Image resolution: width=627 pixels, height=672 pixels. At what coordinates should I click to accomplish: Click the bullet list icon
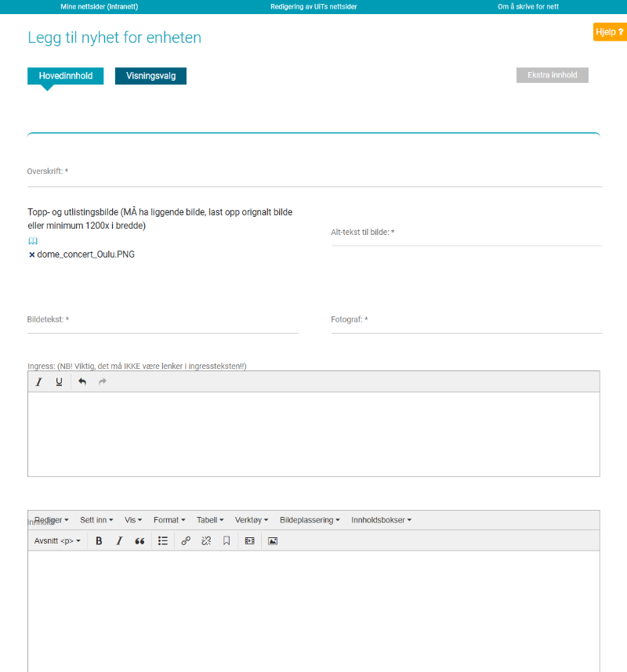pyautogui.click(x=163, y=540)
